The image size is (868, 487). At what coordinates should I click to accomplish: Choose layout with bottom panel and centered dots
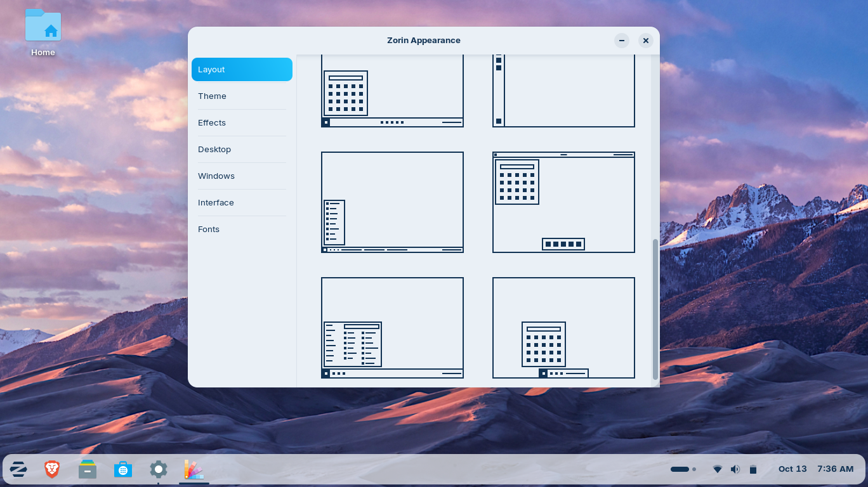(x=392, y=91)
